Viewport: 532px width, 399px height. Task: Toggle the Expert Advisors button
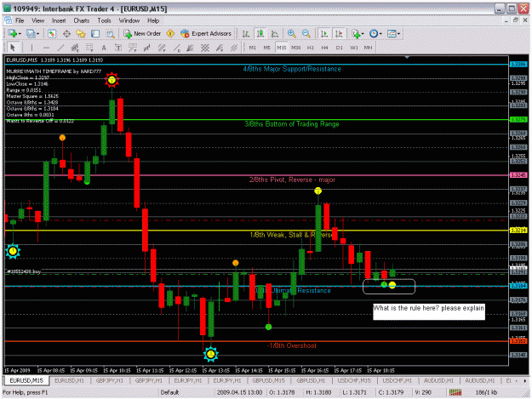pyautogui.click(x=206, y=33)
